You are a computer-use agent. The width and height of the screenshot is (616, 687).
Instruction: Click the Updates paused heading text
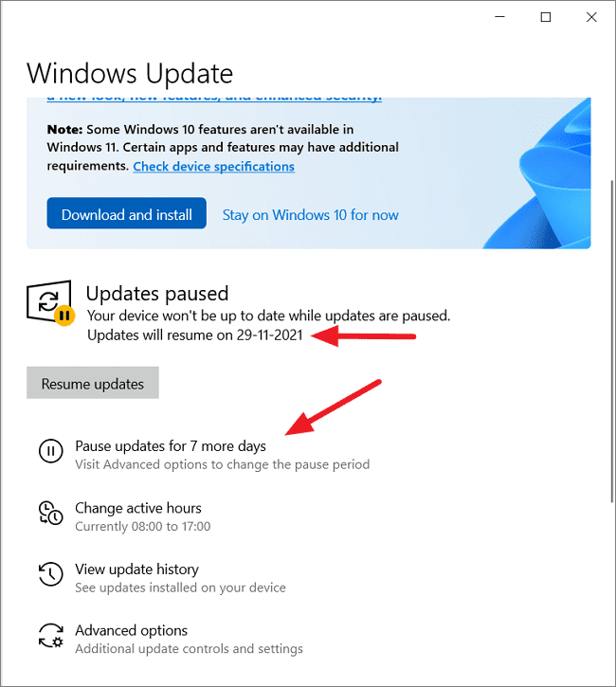pyautogui.click(x=157, y=294)
